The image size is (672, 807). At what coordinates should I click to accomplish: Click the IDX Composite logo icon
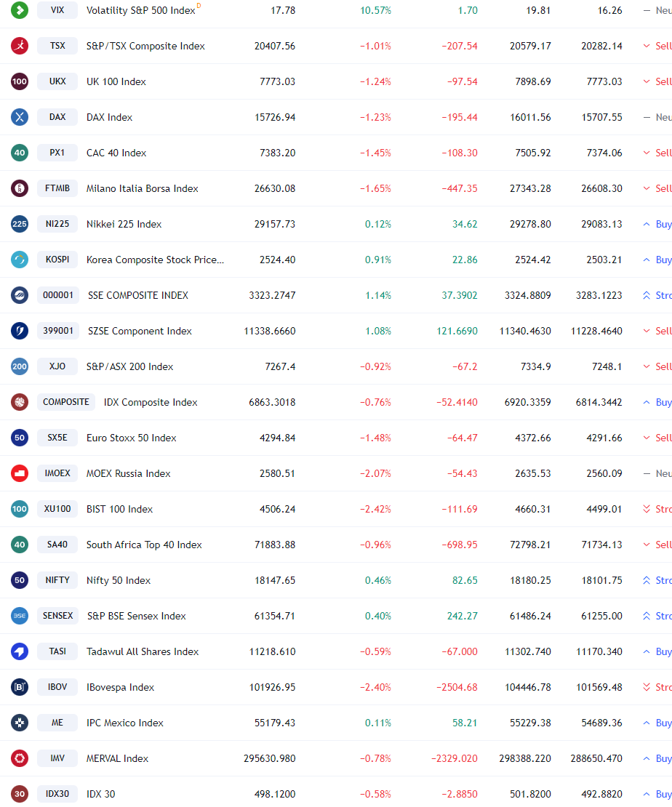click(x=20, y=402)
